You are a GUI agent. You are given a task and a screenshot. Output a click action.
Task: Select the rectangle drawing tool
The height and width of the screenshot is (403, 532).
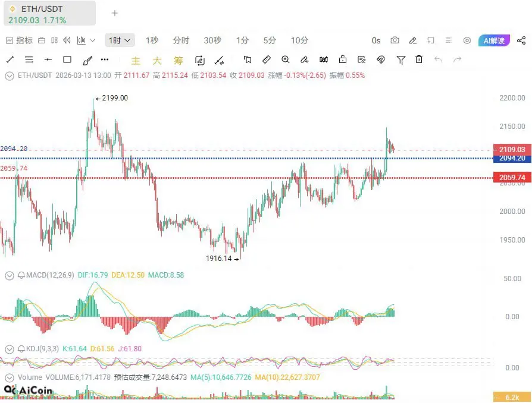click(67, 59)
